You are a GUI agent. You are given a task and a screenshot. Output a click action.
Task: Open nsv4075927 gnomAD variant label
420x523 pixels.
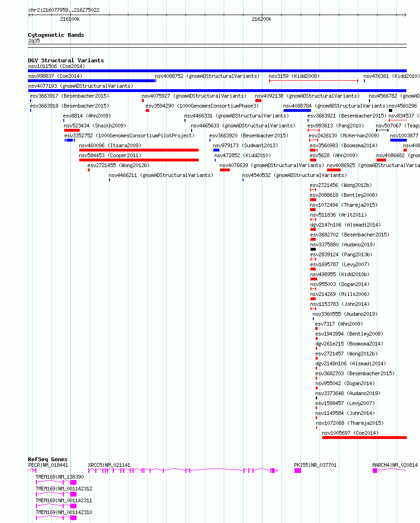tap(194, 96)
